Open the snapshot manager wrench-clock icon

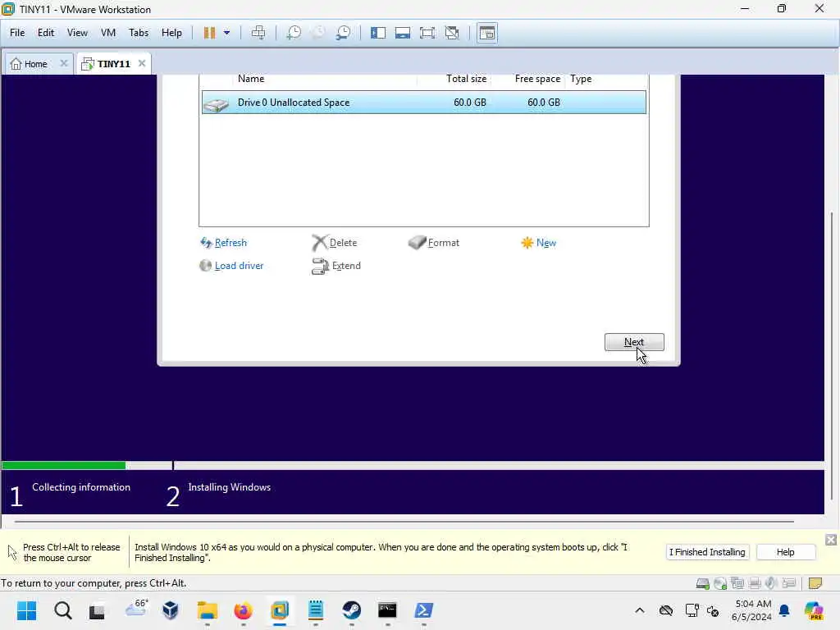(344, 33)
